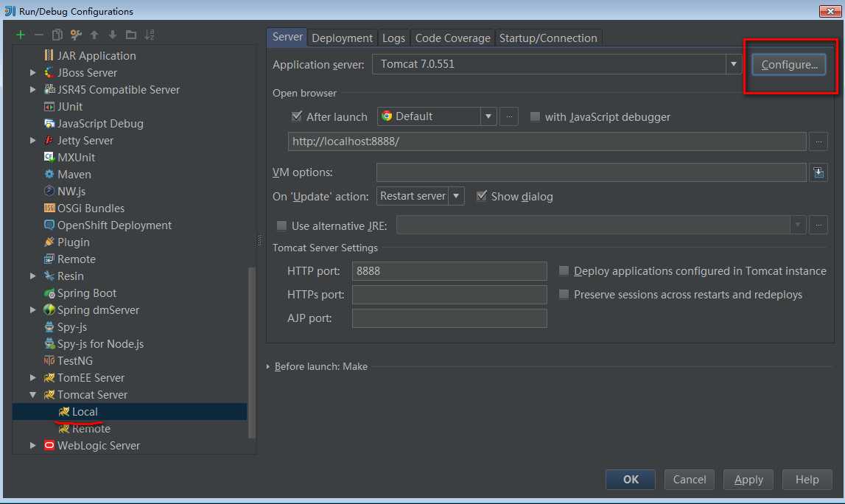The height and width of the screenshot is (504, 845).
Task: Click the Apply button
Action: pyautogui.click(x=748, y=479)
